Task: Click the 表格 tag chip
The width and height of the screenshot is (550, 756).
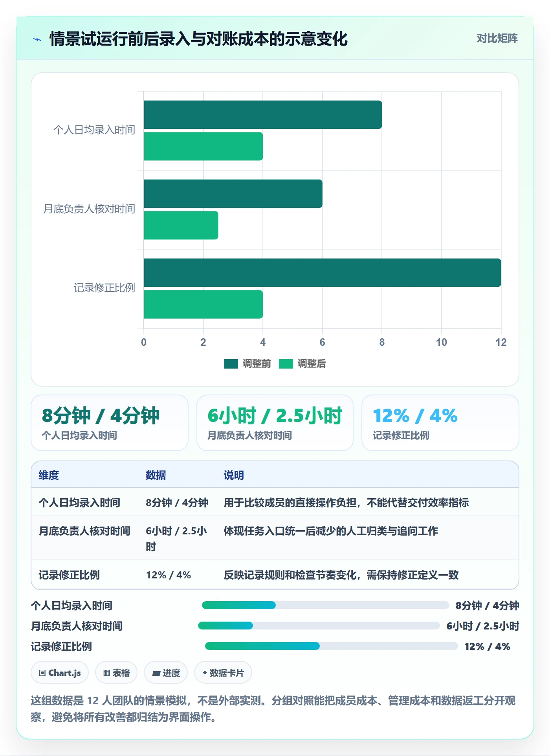Action: 116,673
